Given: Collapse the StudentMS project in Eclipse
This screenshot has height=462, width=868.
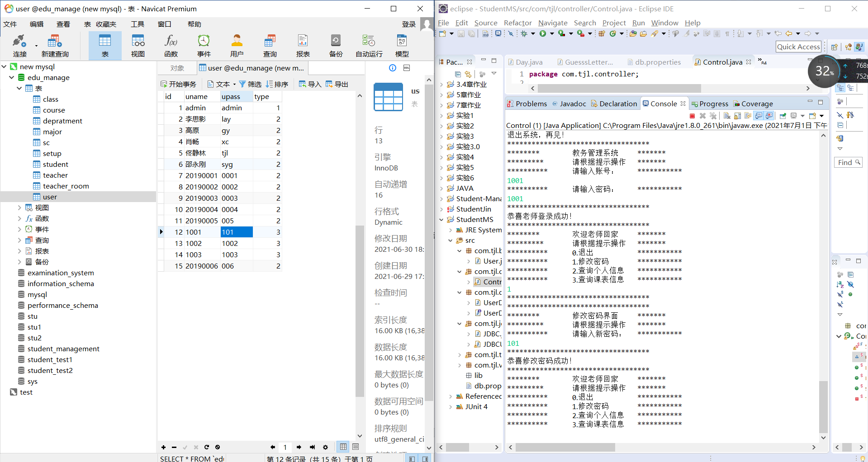Looking at the screenshot, I should (441, 219).
